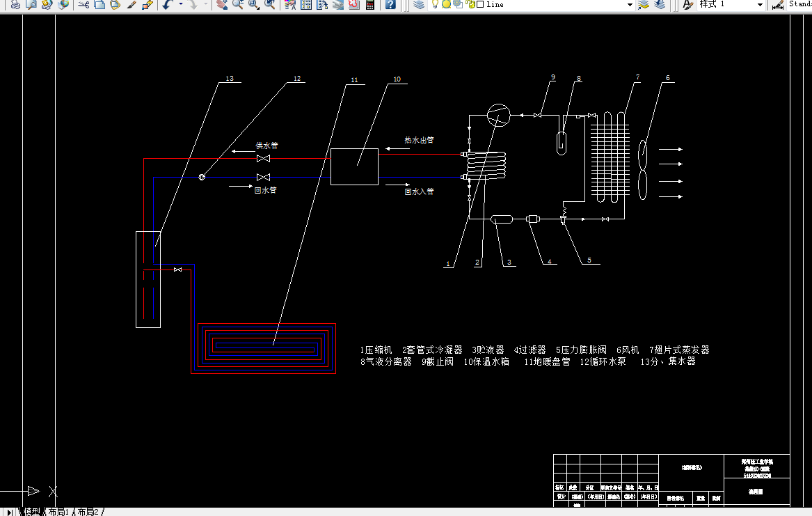Select the fan blade symbol
Viewport: 812px width, 516px height.
(643, 169)
